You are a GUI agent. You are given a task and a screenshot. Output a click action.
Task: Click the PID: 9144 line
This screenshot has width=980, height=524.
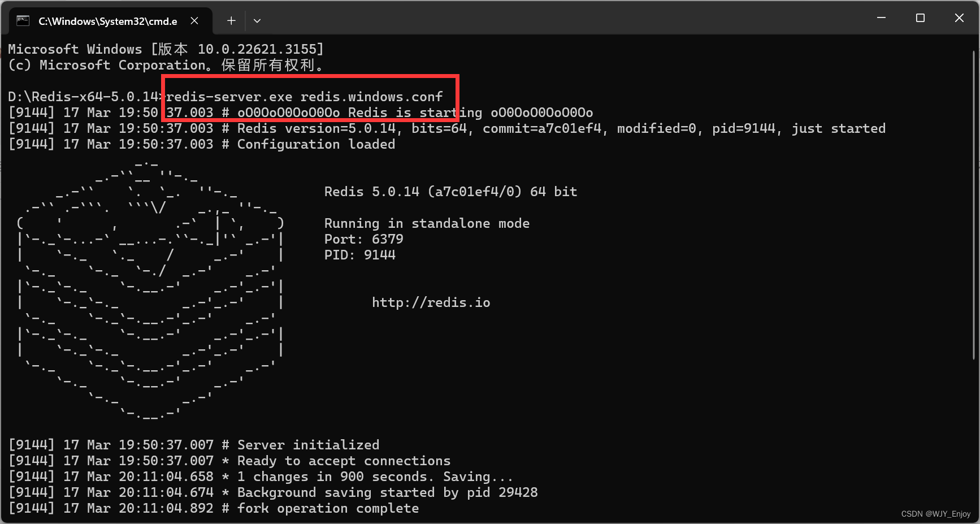(x=359, y=255)
